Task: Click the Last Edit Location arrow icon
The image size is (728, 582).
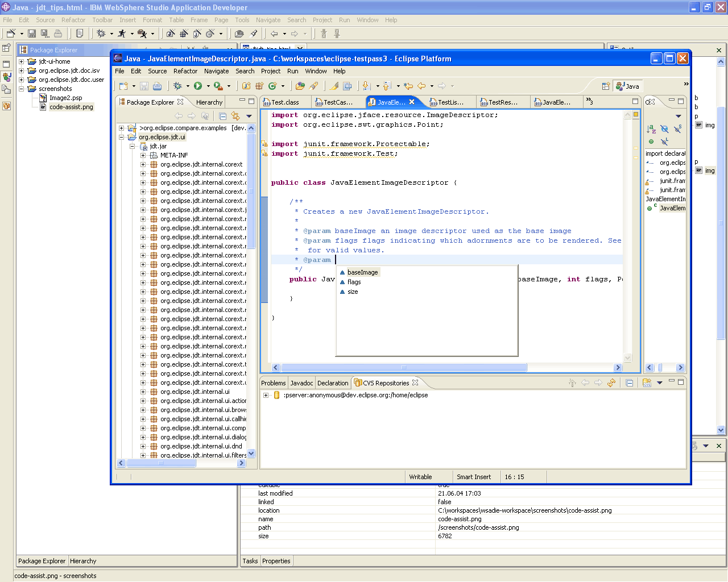Action: point(408,86)
